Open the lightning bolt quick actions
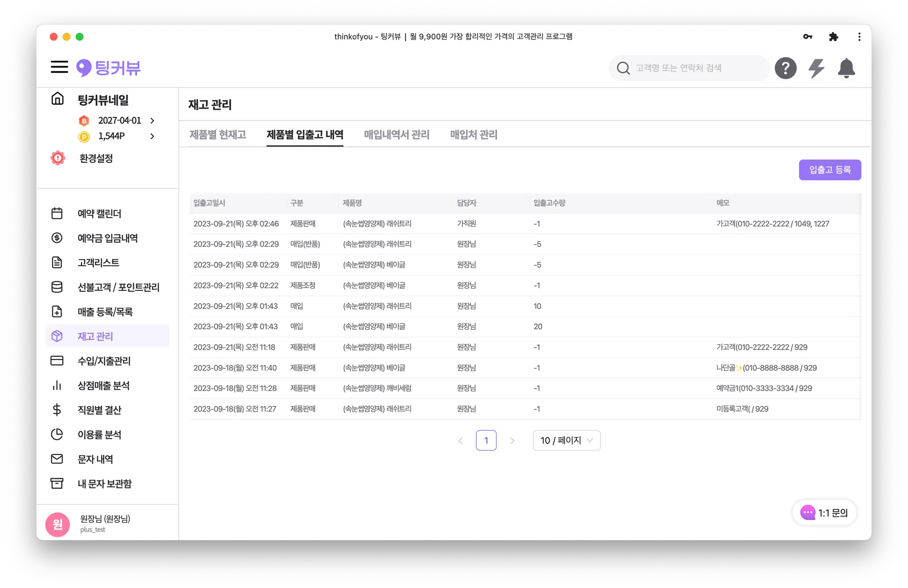 click(816, 68)
